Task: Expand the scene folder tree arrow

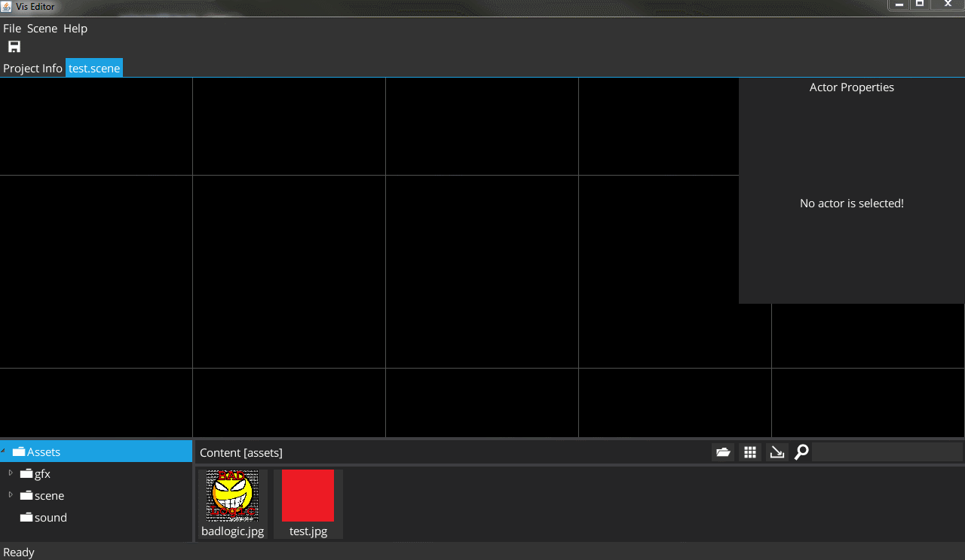Action: pyautogui.click(x=11, y=495)
